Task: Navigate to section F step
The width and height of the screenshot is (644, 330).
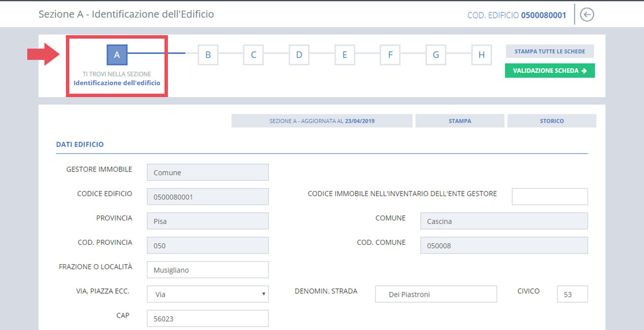Action: 390,55
